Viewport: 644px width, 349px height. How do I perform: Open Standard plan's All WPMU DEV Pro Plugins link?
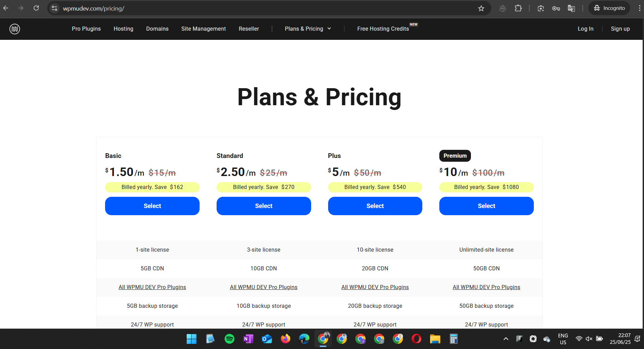pyautogui.click(x=264, y=287)
